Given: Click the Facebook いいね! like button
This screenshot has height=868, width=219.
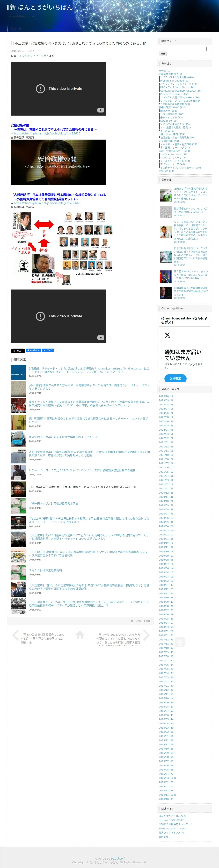Looking at the screenshot, I should (x=33, y=350).
